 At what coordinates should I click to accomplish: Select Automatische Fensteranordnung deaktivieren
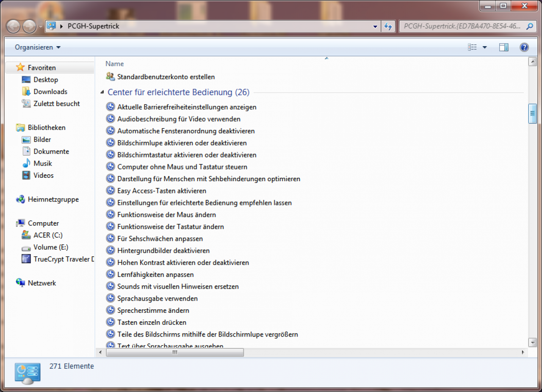(x=186, y=131)
